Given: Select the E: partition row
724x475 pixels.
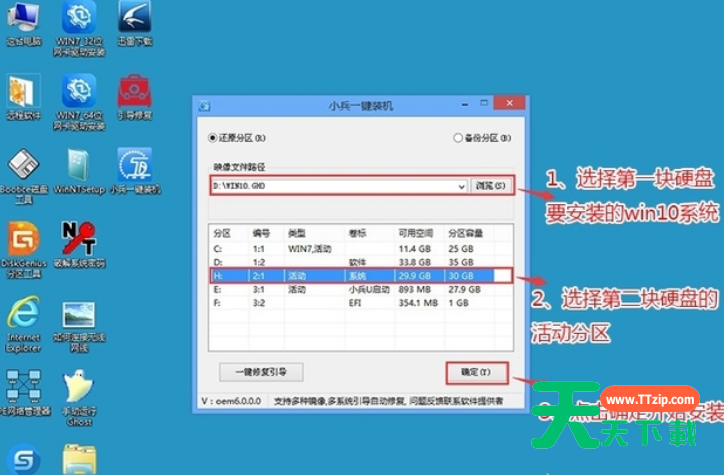Looking at the screenshot, I should tap(361, 289).
